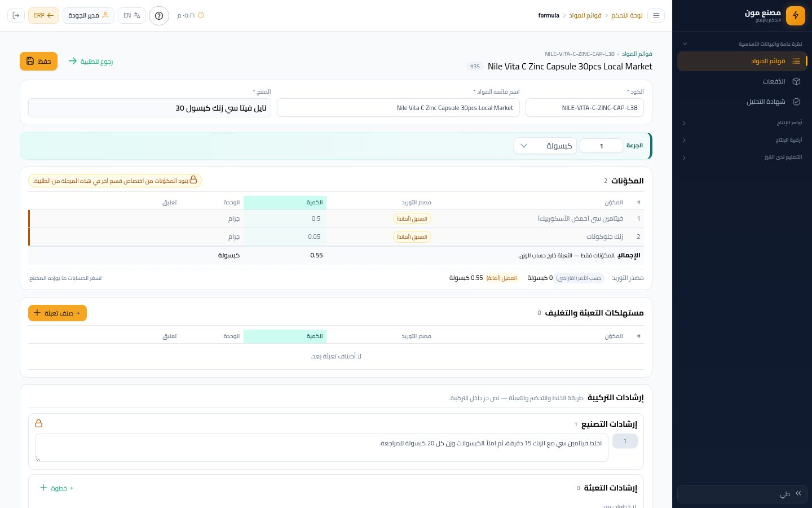Image resolution: width=812 pixels, height=508 pixels.
Task: Click the cube icon beside الدفعات
Action: click(x=796, y=81)
